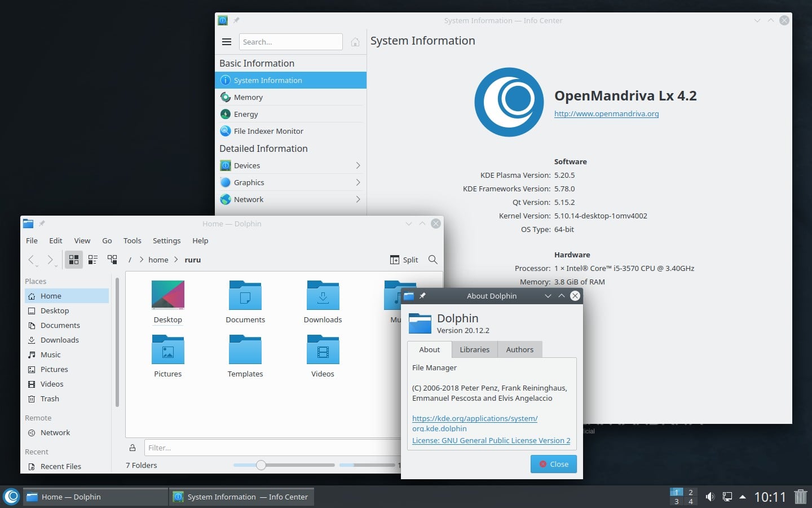Screen dimensions: 812x508
Task: Expand the Network entry's chevron
Action: pos(358,199)
